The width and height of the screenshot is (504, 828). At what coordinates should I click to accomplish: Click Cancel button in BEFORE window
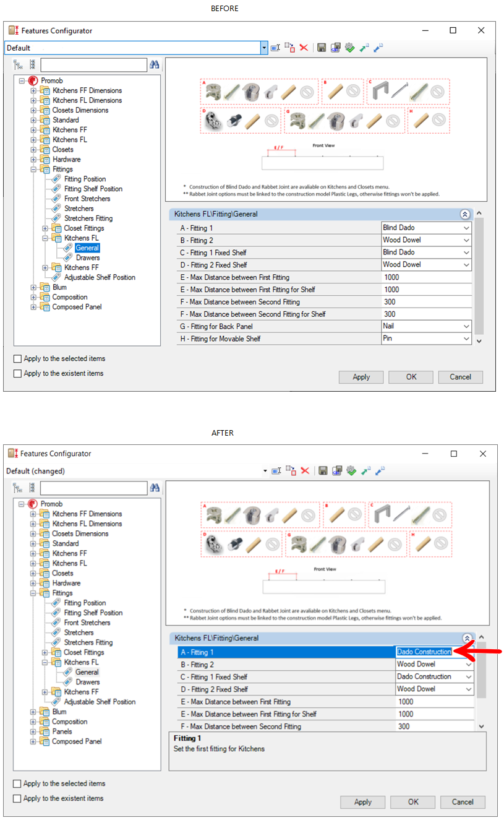[461, 377]
